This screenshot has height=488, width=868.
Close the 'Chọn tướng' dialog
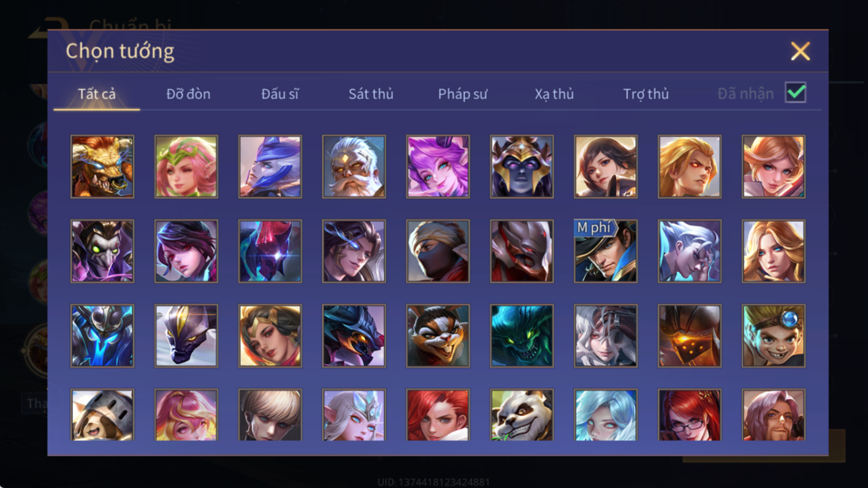[x=800, y=51]
